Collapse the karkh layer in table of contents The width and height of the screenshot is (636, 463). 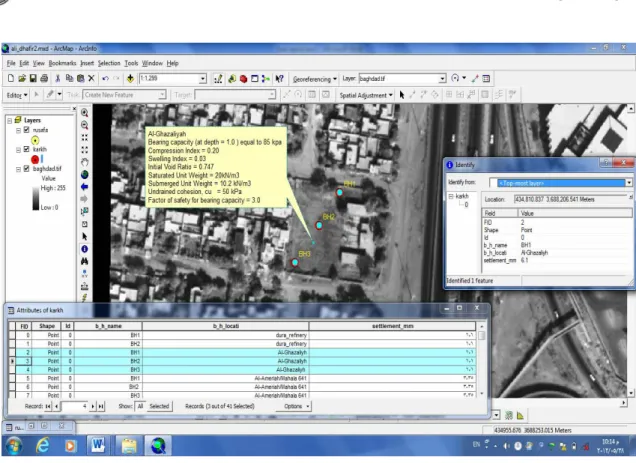[18, 150]
